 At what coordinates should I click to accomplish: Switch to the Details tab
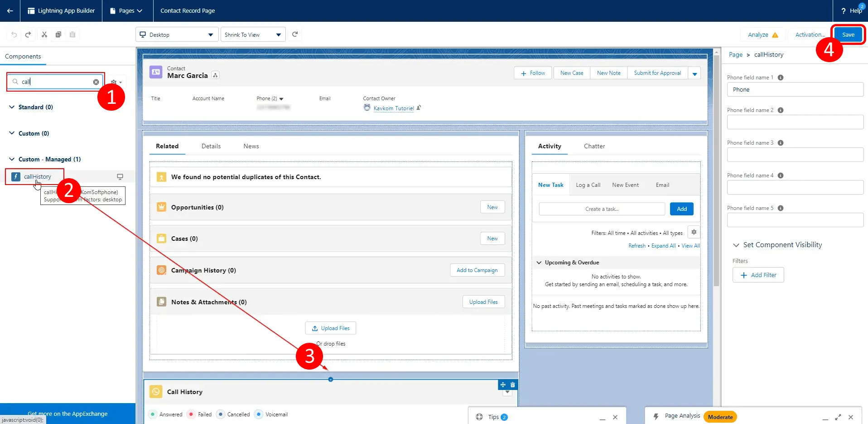[211, 146]
